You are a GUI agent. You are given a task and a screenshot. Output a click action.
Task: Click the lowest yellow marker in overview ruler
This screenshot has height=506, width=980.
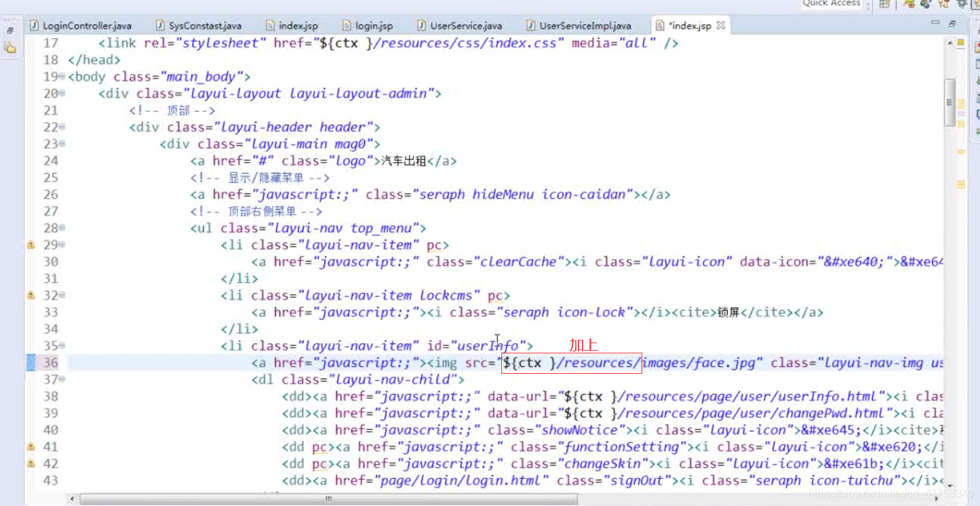point(961,184)
